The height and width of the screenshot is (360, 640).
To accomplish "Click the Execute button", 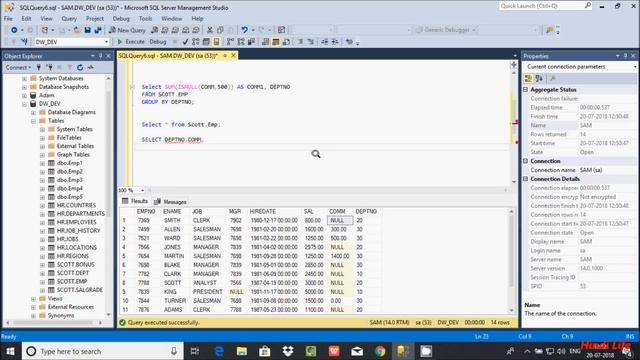I will [x=131, y=42].
